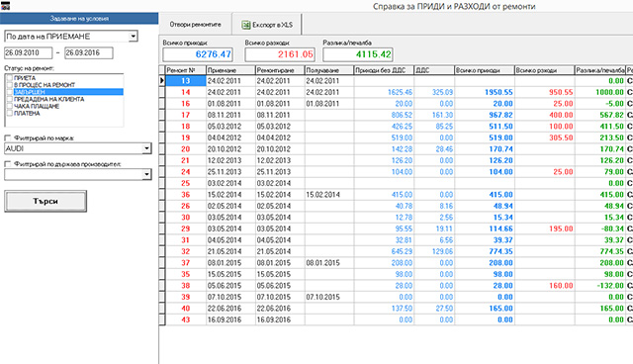Click the total income field 6276.47
Viewport: 633px width, 364px height.
click(x=198, y=54)
